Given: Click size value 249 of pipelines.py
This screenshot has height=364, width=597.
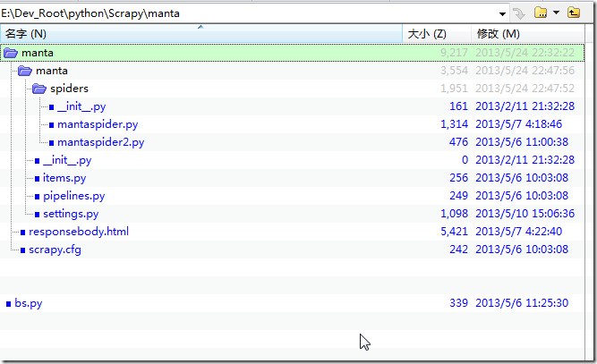Looking at the screenshot, I should [x=459, y=196].
